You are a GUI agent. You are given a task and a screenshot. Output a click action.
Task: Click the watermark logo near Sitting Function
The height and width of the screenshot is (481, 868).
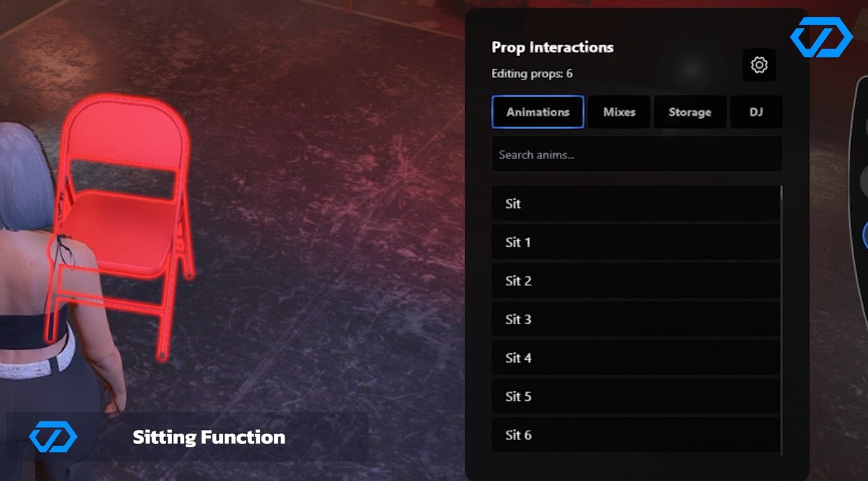52,435
